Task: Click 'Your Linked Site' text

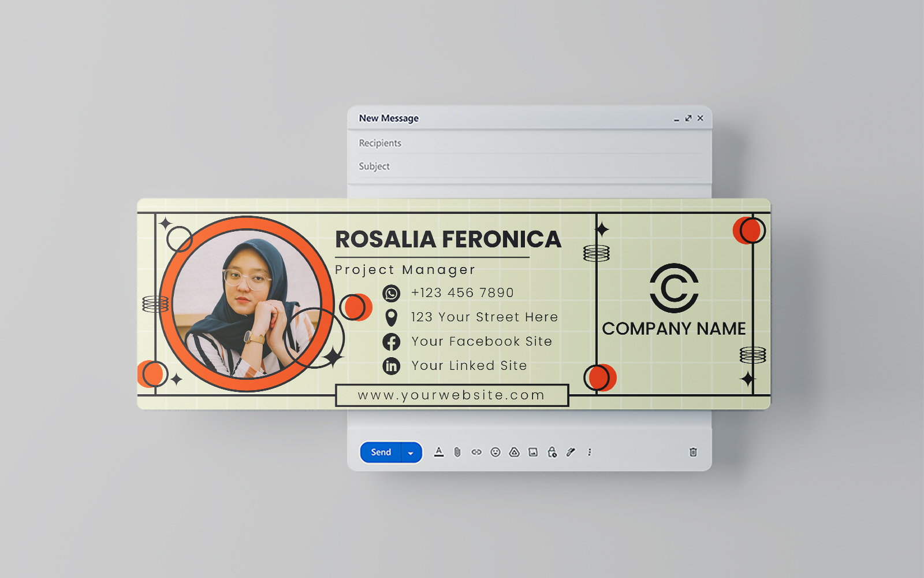Action: tap(469, 366)
